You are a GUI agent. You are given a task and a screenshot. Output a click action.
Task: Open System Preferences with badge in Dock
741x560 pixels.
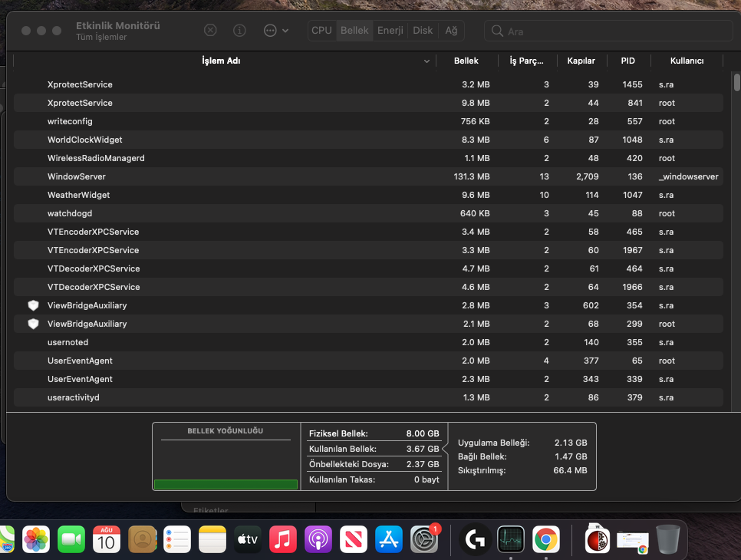424,540
